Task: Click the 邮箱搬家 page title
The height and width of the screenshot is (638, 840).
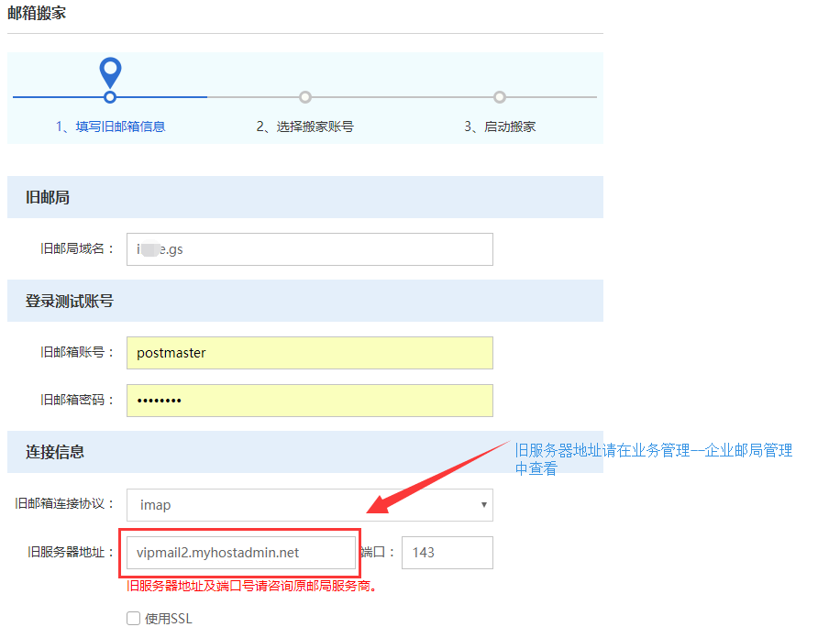Action: (37, 14)
